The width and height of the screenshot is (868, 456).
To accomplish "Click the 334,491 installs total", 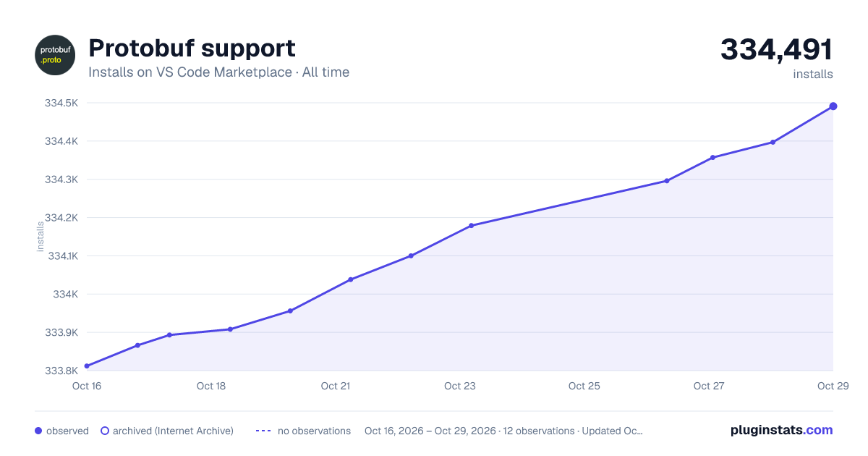I will (x=777, y=50).
